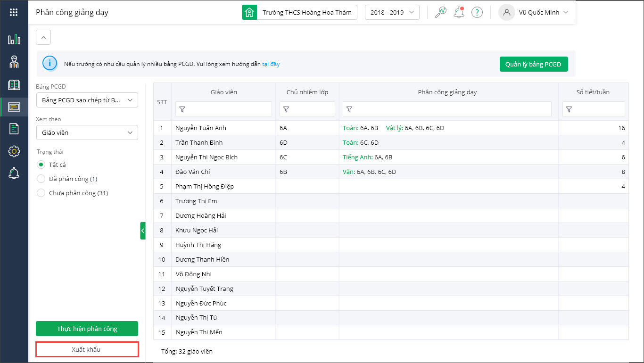
Task: Click the bar chart sidebar icon
Action: 14,39
